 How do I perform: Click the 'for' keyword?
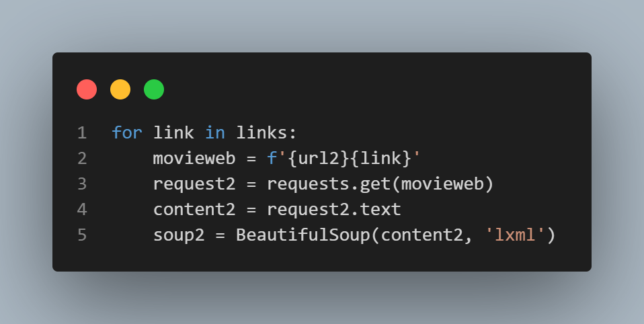click(x=127, y=133)
